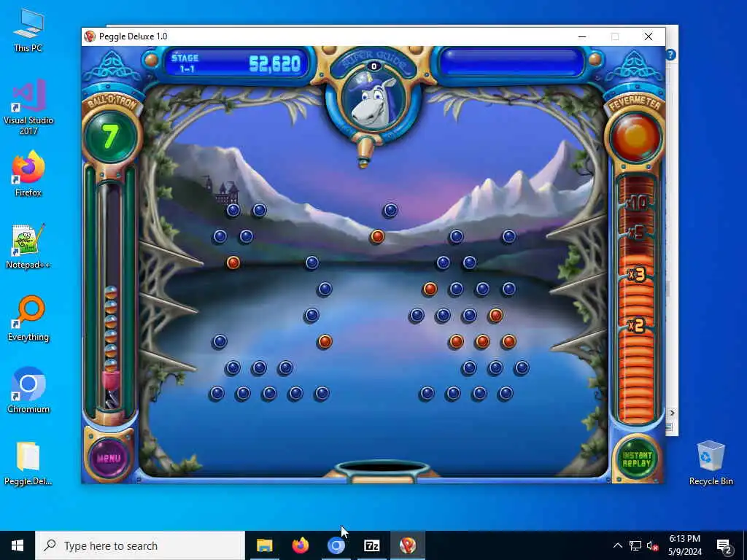Close the Peggle Deluxe window
Image resolution: width=747 pixels, height=560 pixels.
pos(649,36)
